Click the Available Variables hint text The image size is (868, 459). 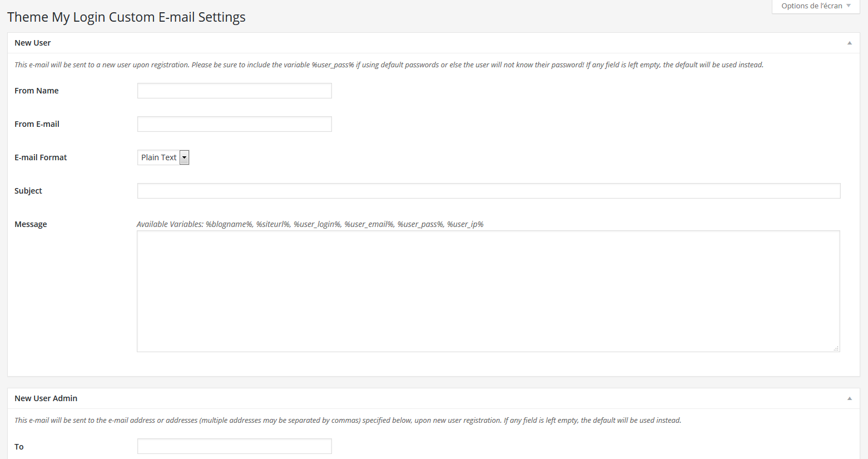coord(310,224)
